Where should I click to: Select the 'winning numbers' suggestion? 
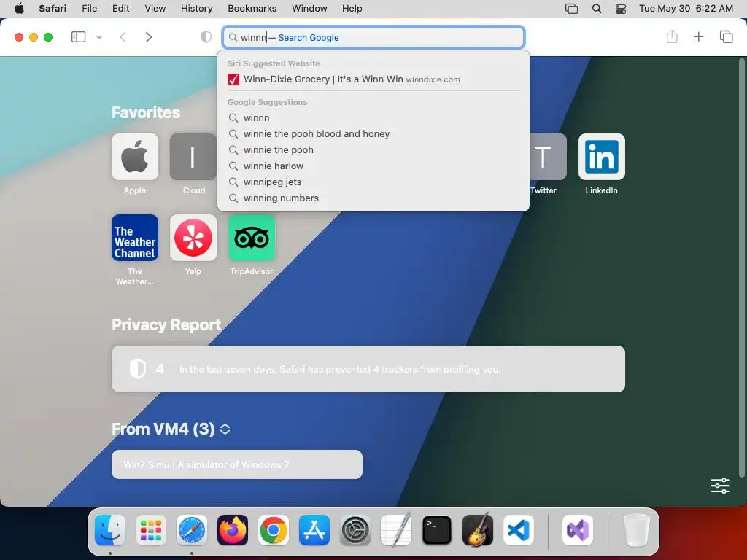click(x=373, y=198)
